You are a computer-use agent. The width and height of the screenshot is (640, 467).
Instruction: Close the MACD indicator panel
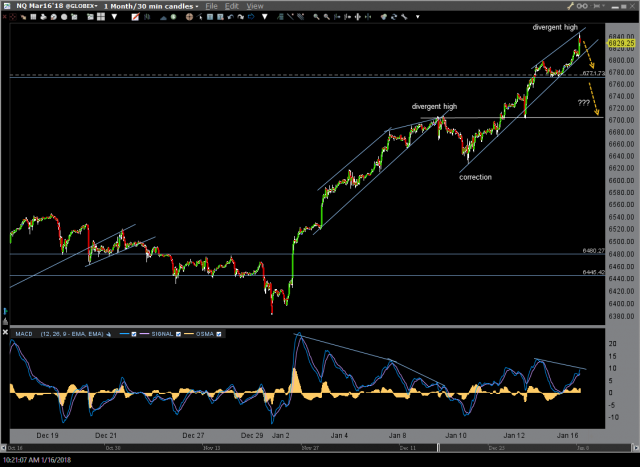pos(5,332)
